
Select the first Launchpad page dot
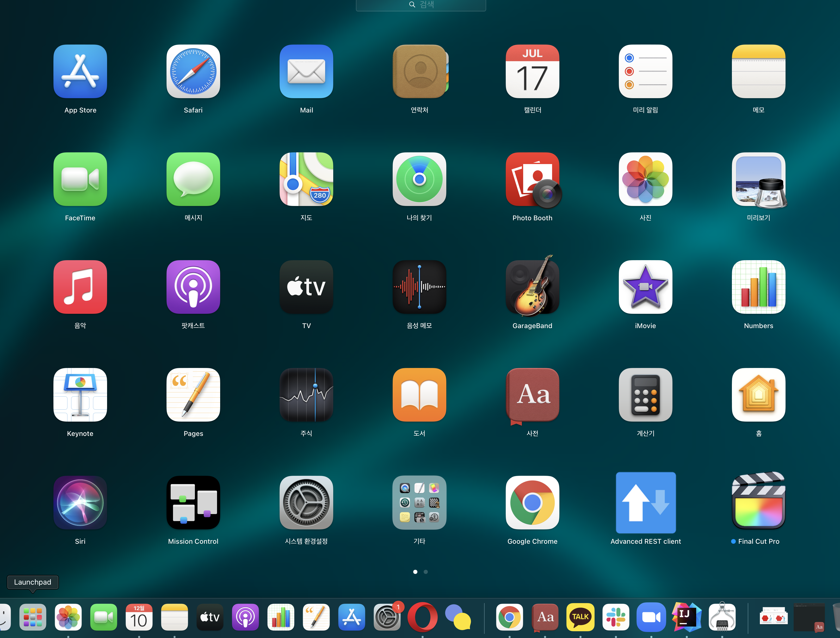[415, 572]
